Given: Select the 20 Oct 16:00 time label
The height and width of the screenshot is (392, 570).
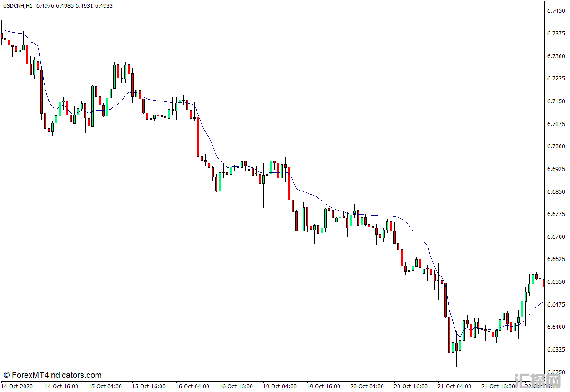Looking at the screenshot, I should [x=411, y=387].
